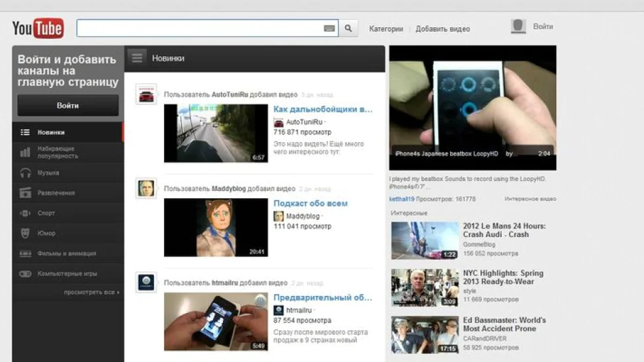
Task: Open the on-screen keyboard icon in search box
Action: 329,28
